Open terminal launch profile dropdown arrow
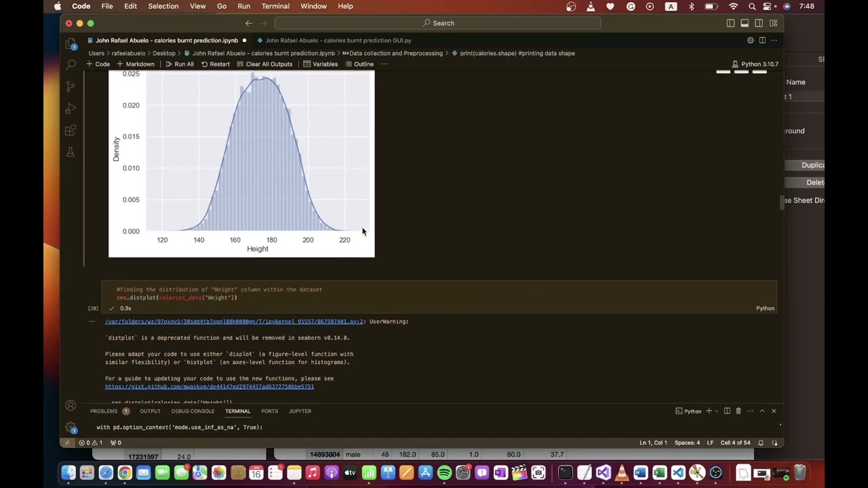This screenshot has width=868, height=488. 716,411
